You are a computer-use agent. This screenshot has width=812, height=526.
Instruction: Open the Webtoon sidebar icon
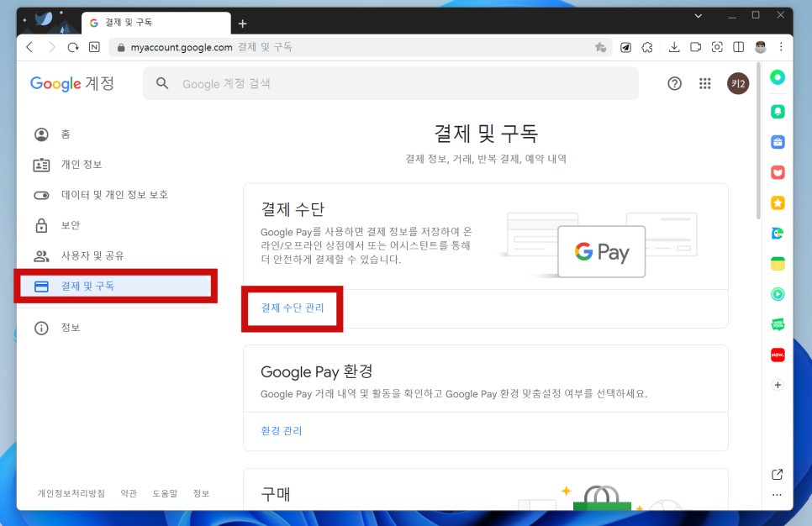click(x=778, y=324)
